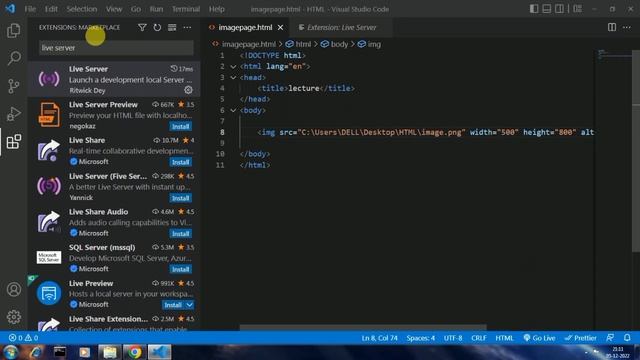The width and height of the screenshot is (640, 360).
Task: Click imagepage.html breadcrumb item
Action: tap(244, 44)
